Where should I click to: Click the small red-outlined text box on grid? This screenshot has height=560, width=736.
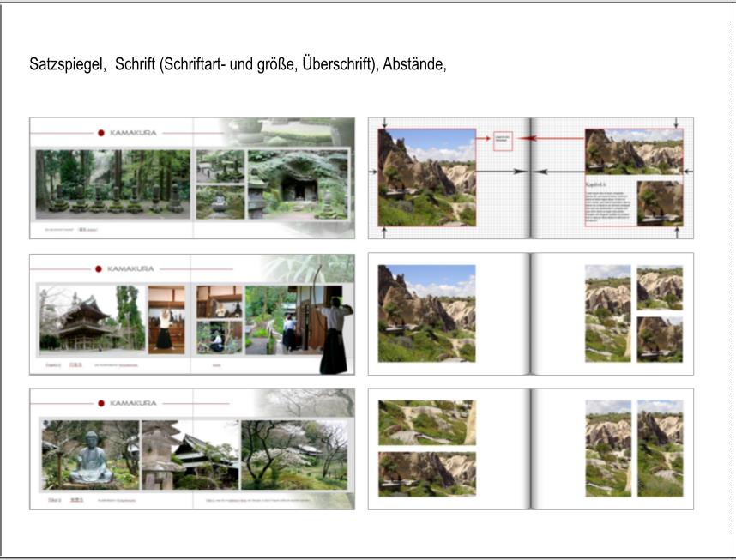[x=503, y=141]
